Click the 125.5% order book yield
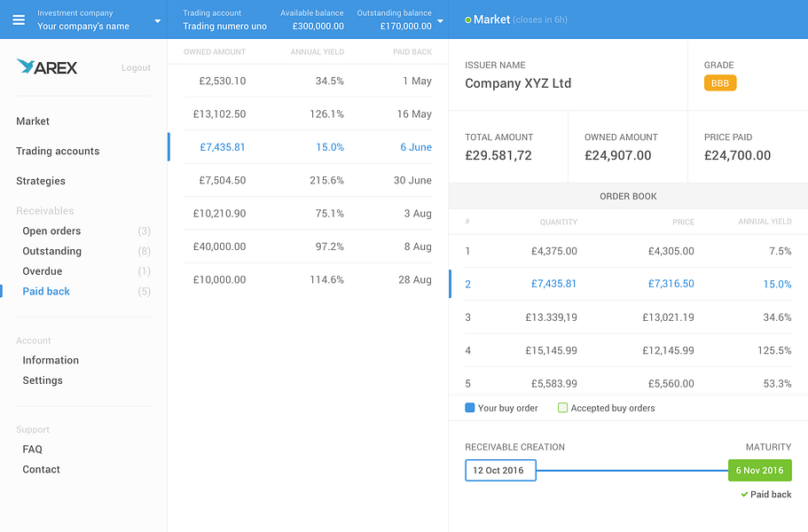This screenshot has width=808, height=532. coord(774,350)
